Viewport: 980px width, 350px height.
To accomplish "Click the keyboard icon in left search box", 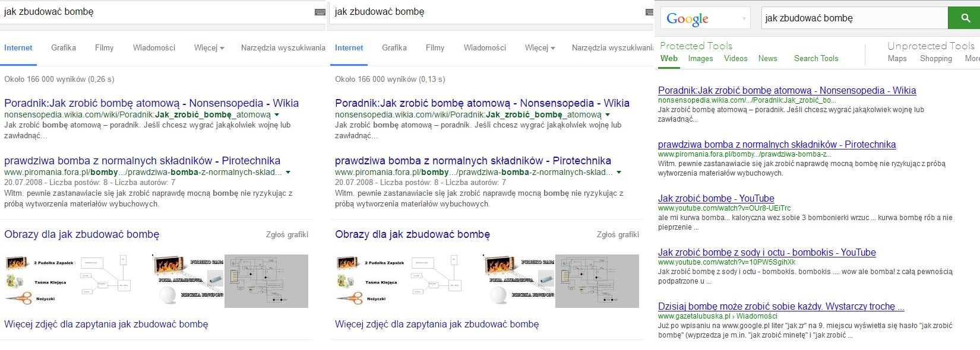I will point(320,12).
